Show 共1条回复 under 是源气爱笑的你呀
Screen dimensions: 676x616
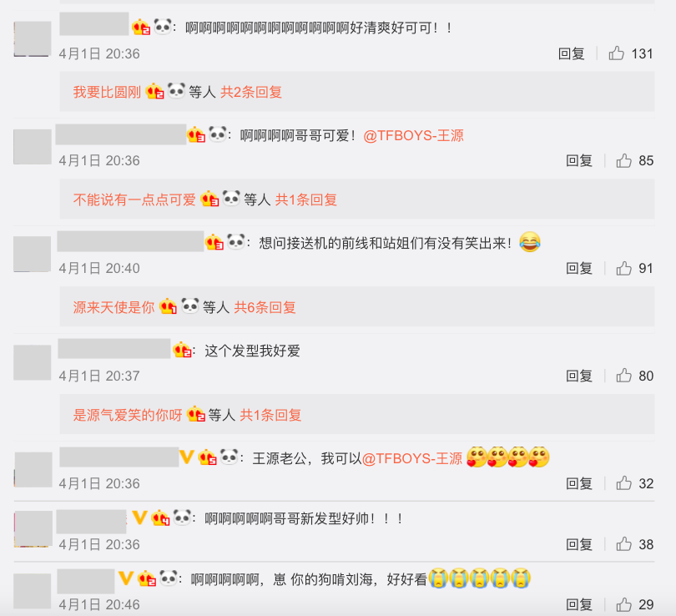coord(270,415)
